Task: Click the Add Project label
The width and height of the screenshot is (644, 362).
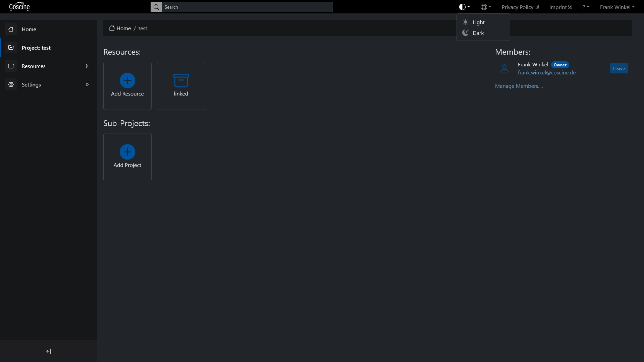Action: click(x=127, y=165)
